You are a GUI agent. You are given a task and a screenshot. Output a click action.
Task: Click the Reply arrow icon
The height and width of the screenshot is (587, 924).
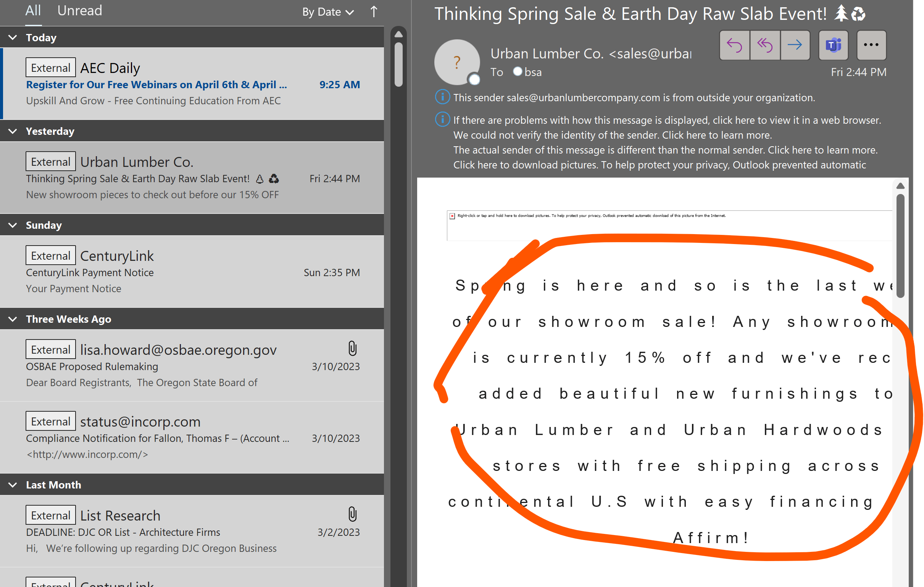click(734, 45)
